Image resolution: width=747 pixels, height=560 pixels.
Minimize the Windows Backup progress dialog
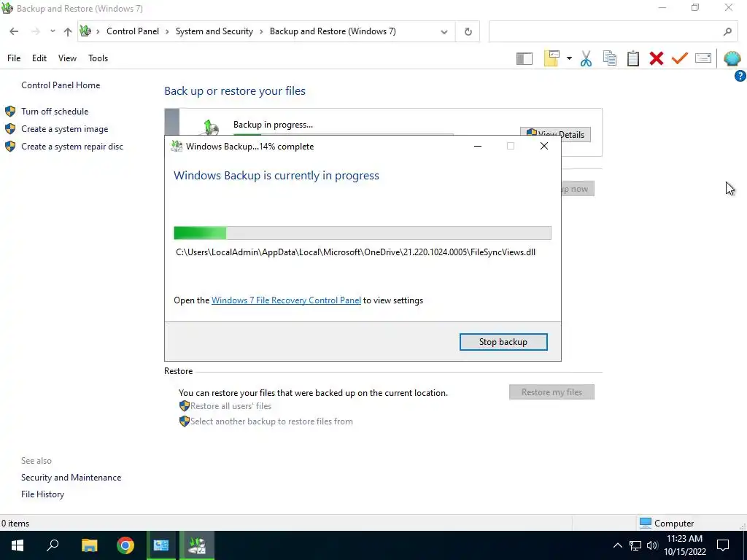click(x=478, y=146)
